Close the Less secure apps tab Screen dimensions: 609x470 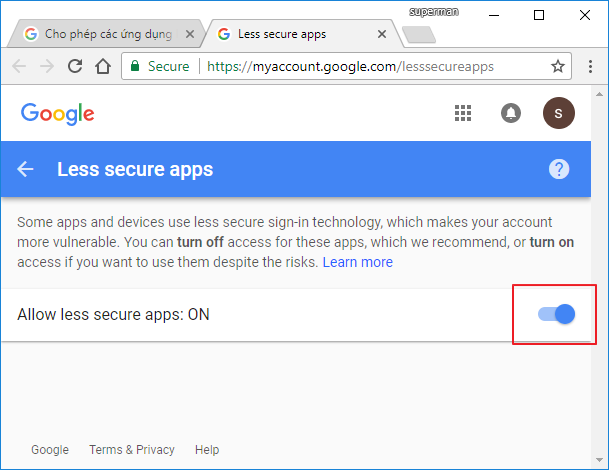[378, 34]
